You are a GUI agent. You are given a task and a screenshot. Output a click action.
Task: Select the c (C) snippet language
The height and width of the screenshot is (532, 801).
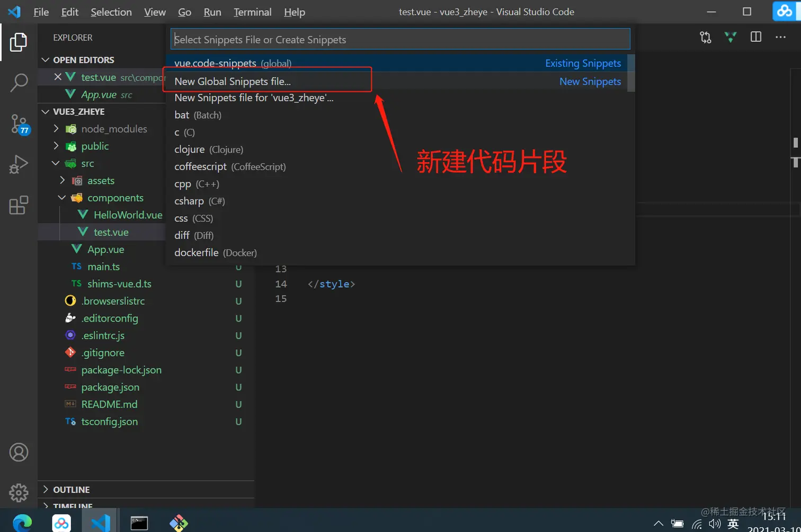(x=397, y=132)
